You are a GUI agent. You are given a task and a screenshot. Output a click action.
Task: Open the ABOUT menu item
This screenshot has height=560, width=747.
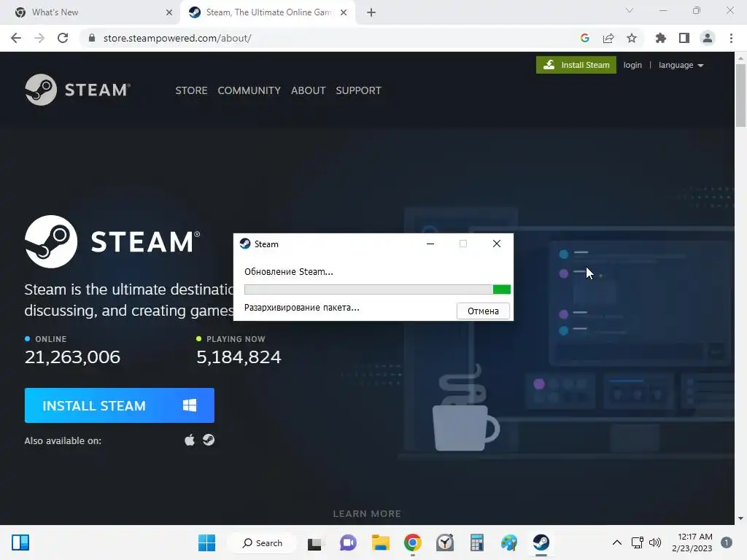(x=309, y=90)
